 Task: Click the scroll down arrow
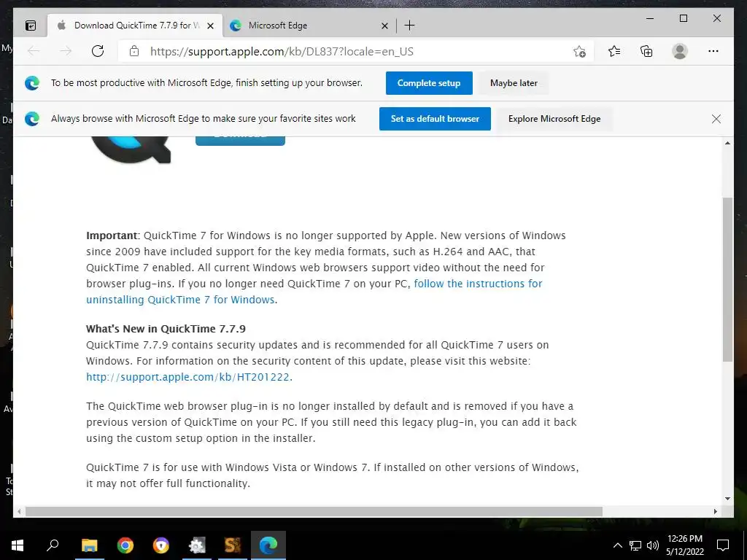727,499
